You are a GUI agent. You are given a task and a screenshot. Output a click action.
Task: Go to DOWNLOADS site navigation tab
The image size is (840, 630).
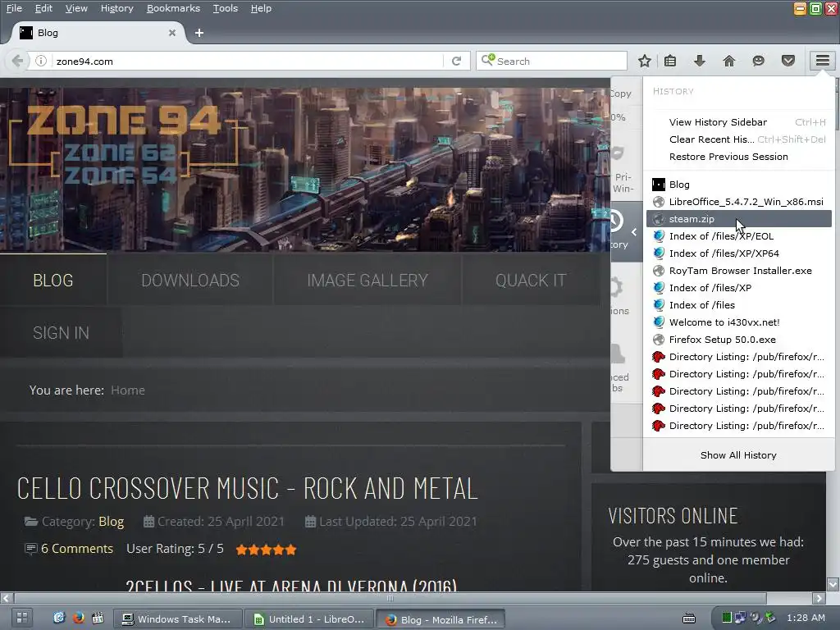click(x=190, y=280)
